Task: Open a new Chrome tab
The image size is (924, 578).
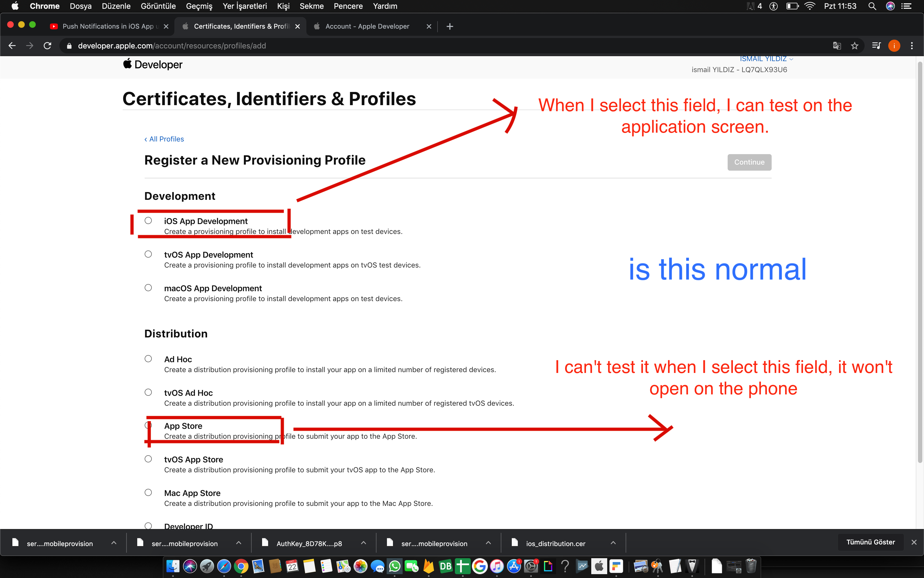Action: coord(450,26)
